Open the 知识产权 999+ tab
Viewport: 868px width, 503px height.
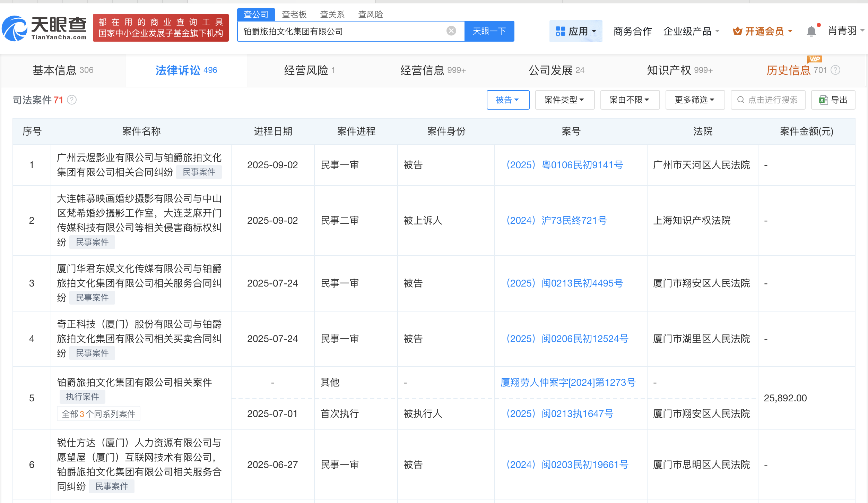(x=680, y=70)
